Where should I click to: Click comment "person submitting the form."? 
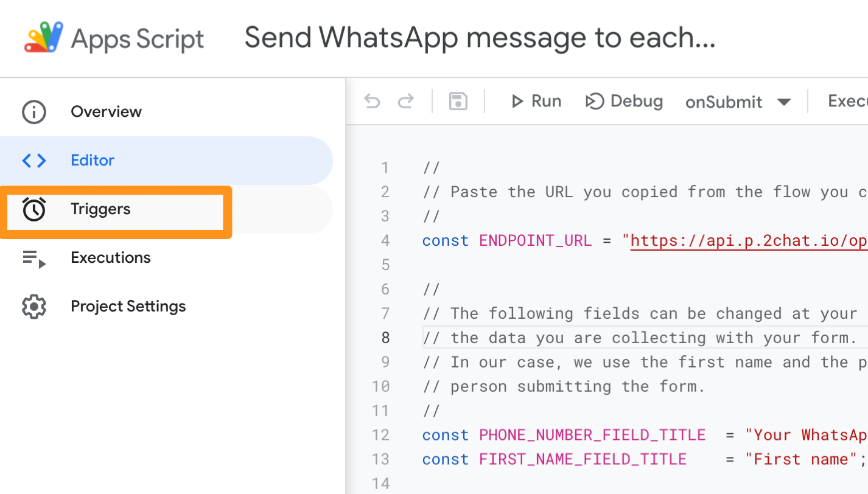tap(564, 386)
